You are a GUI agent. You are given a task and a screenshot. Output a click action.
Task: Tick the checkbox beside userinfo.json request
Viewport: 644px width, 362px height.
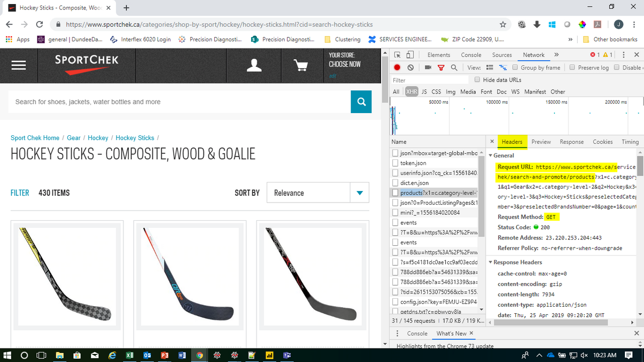tap(395, 173)
